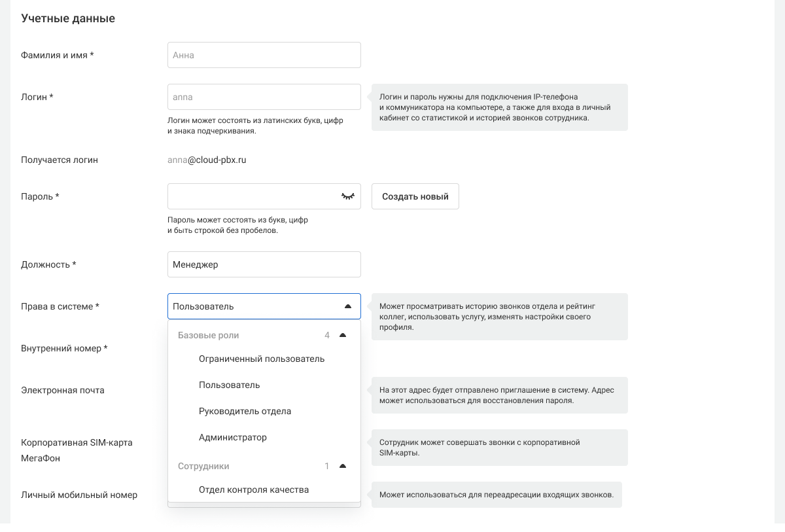Collapse the Сотрудники group arrow

click(x=342, y=466)
